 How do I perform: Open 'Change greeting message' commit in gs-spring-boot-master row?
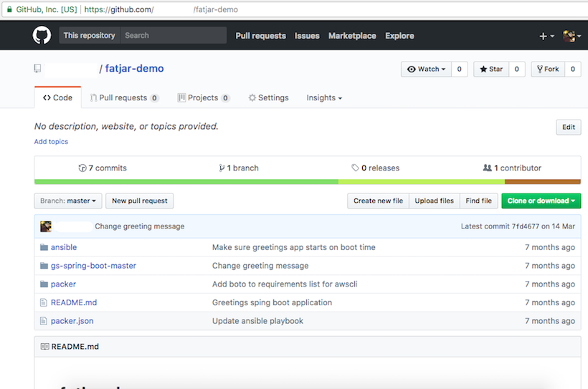click(260, 266)
